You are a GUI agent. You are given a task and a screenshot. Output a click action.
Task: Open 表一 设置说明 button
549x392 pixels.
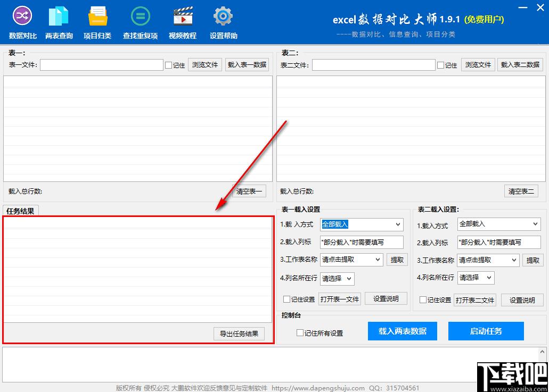click(386, 298)
